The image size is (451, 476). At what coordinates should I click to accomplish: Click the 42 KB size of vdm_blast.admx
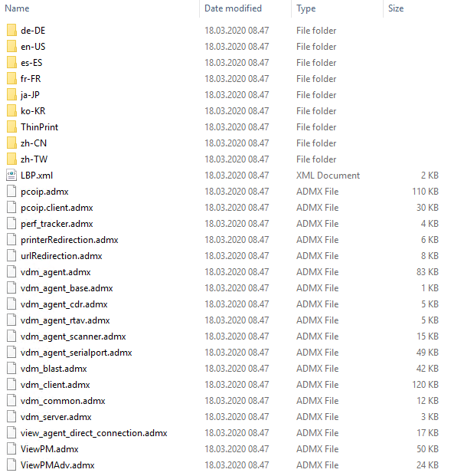[x=427, y=368]
